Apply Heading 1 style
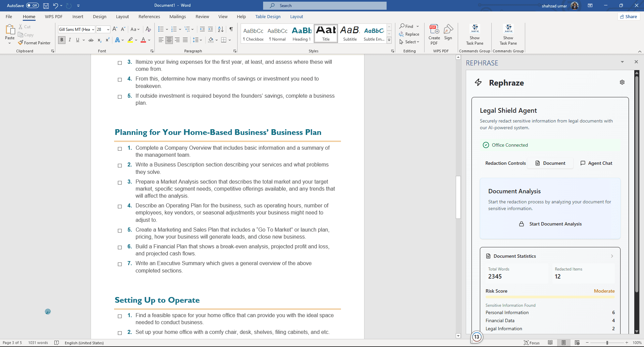Image resolution: width=644 pixels, height=347 pixels. [x=302, y=34]
